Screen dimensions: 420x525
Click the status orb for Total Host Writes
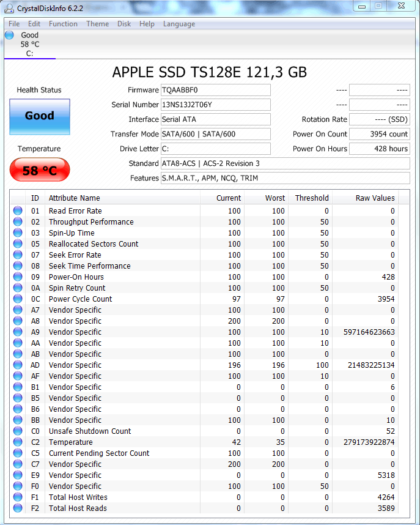(18, 497)
